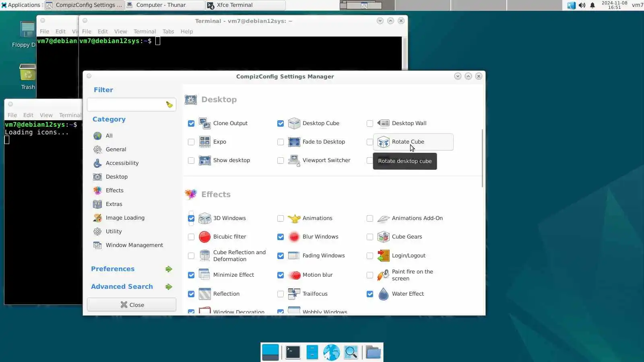Turn off the Blur Windows checkbox

(x=281, y=237)
